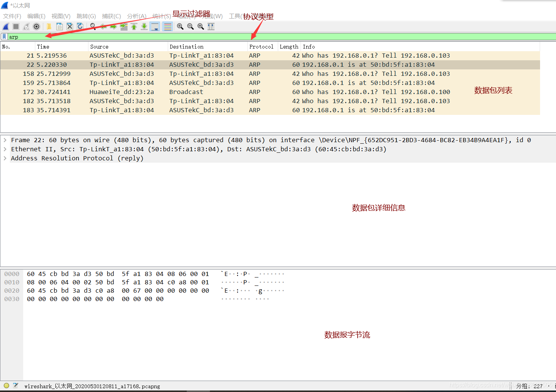Select packet 21 at time 5.219536

point(270,56)
